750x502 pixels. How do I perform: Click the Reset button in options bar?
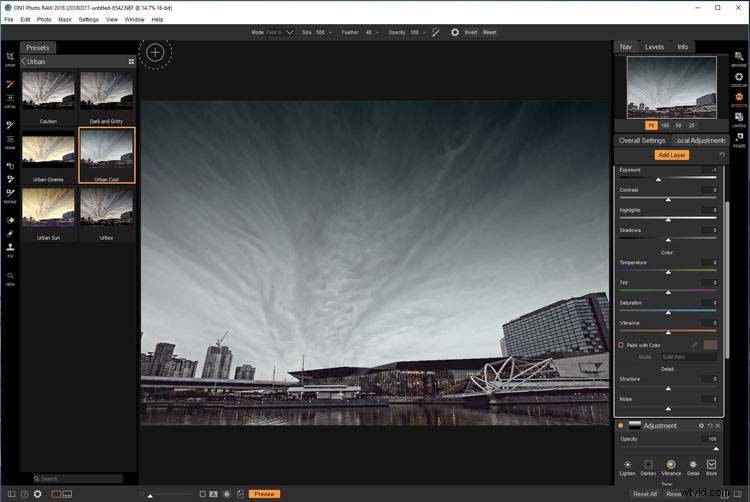[x=489, y=32]
